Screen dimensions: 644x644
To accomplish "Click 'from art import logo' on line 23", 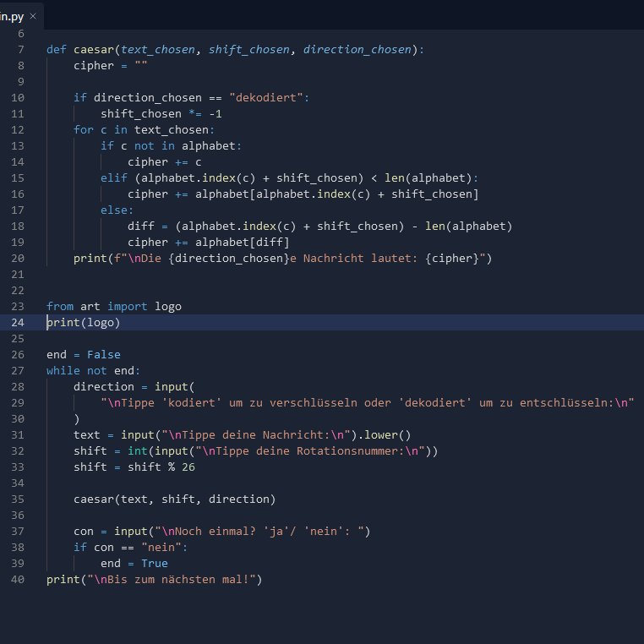I will coord(114,307).
